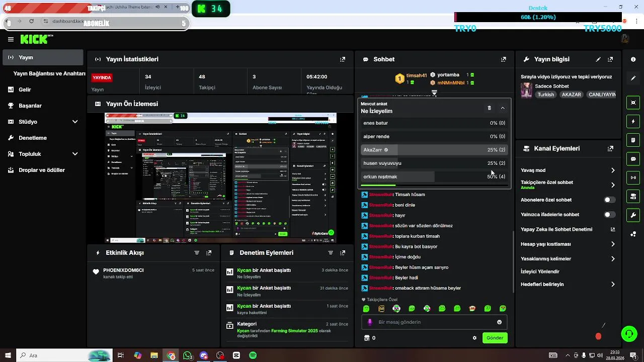Image resolution: width=644 pixels, height=362 pixels.
Task: Click İzleyici Yönlendir action
Action: [x=540, y=271]
